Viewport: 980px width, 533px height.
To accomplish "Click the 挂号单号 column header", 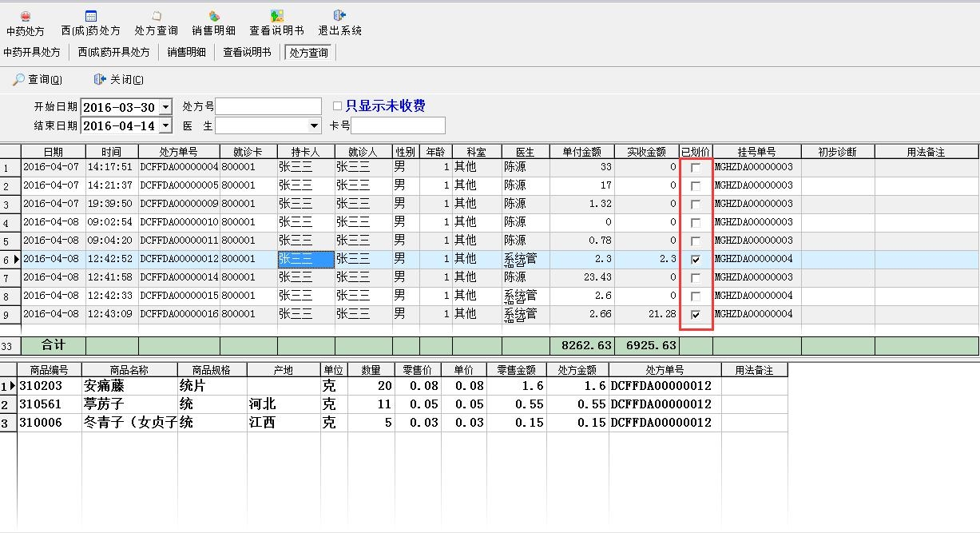I will 756,152.
